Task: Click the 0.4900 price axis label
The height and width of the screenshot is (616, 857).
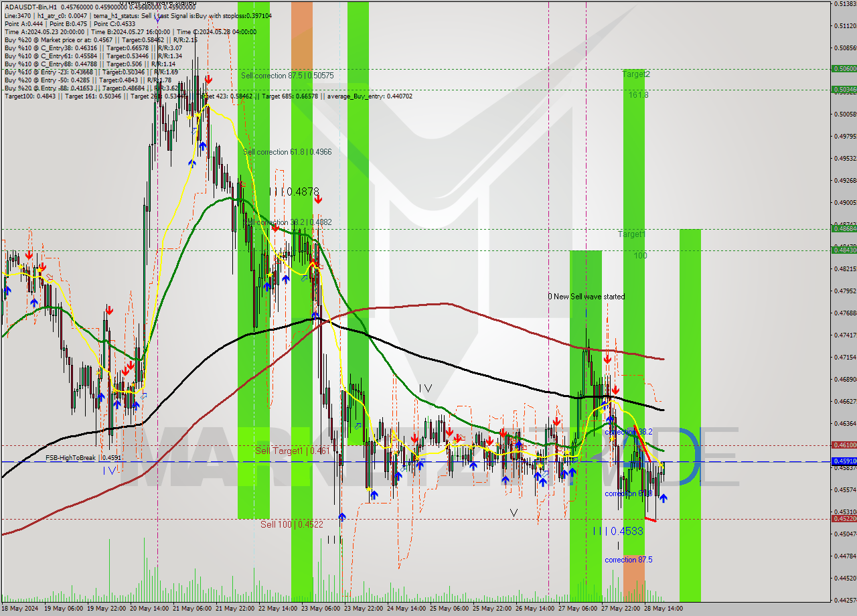Action: click(x=845, y=202)
